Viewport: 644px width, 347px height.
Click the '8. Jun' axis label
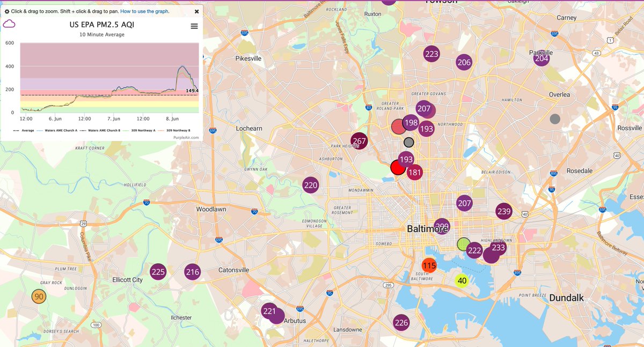coord(172,118)
